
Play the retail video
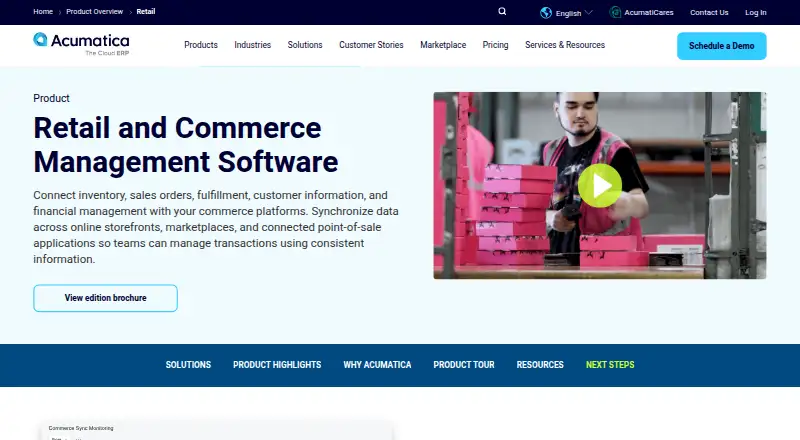(x=599, y=185)
